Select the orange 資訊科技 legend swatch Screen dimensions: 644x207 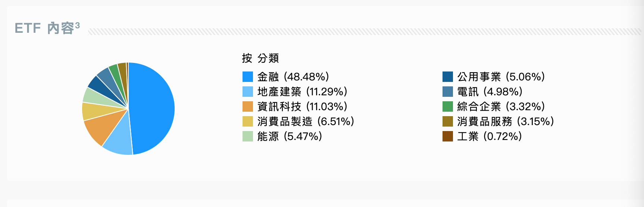pos(248,106)
